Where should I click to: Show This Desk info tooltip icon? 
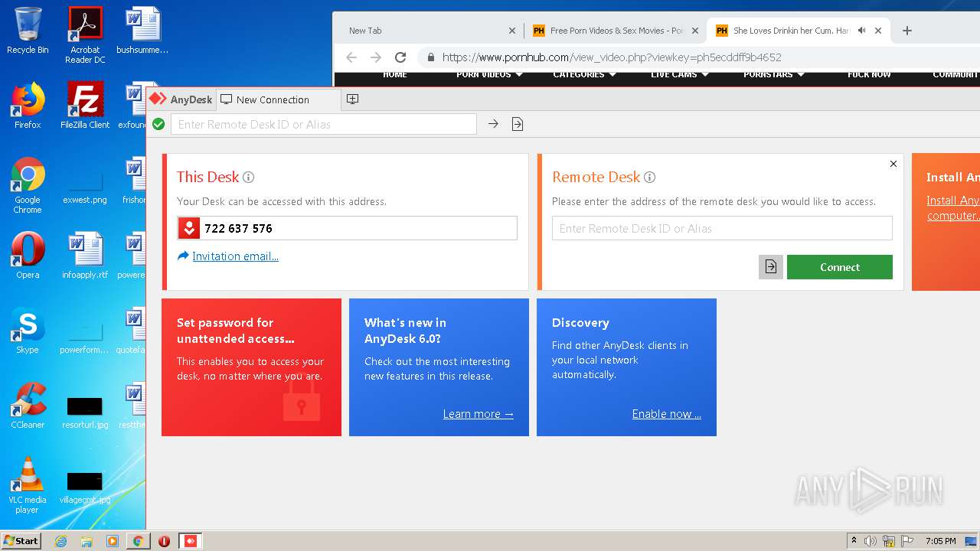point(248,178)
